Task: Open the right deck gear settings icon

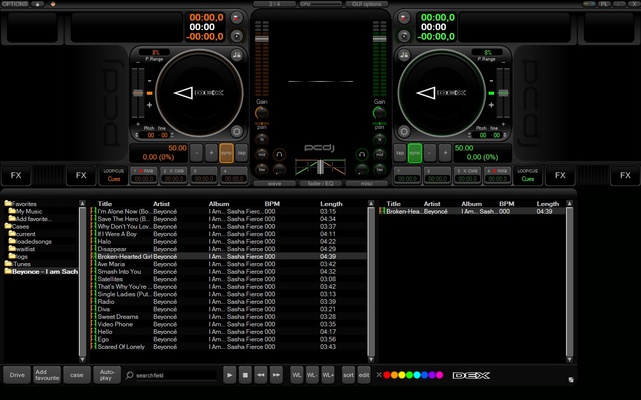Action: (x=404, y=131)
